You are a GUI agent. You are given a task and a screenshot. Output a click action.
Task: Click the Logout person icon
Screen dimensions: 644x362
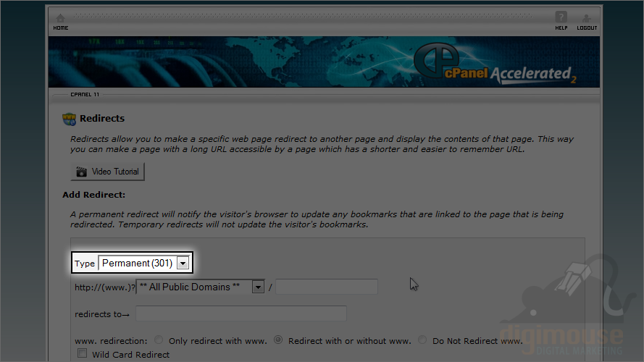point(587,18)
